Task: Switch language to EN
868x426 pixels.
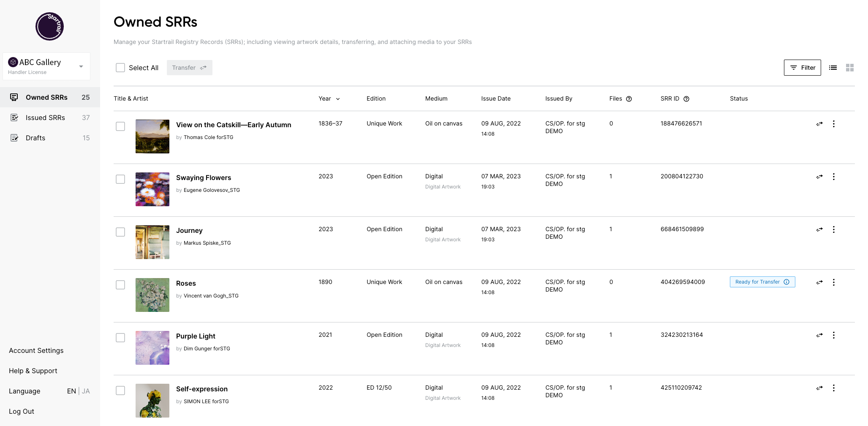Action: point(71,391)
